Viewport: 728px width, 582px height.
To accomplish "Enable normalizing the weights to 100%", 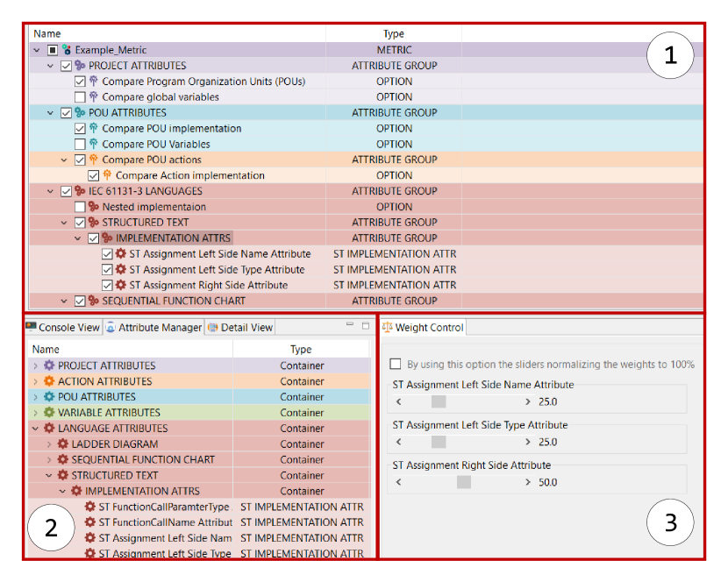I will click(396, 364).
